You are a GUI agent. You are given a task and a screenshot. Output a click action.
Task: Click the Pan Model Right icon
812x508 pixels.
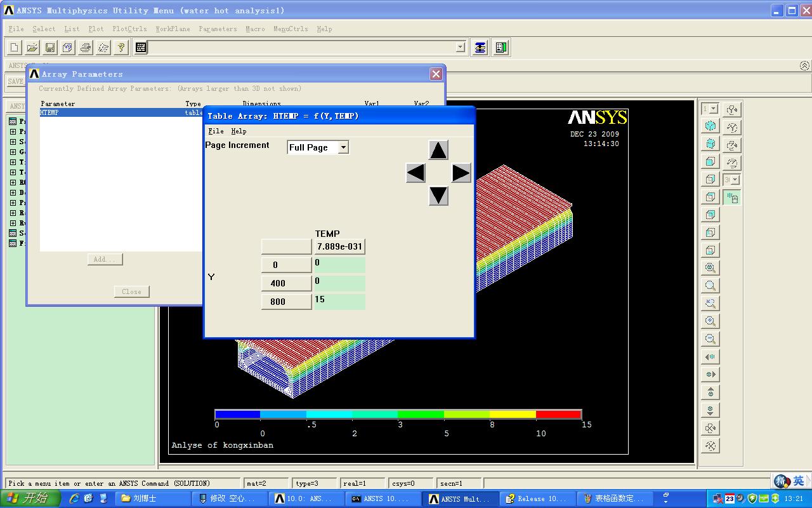tap(710, 375)
